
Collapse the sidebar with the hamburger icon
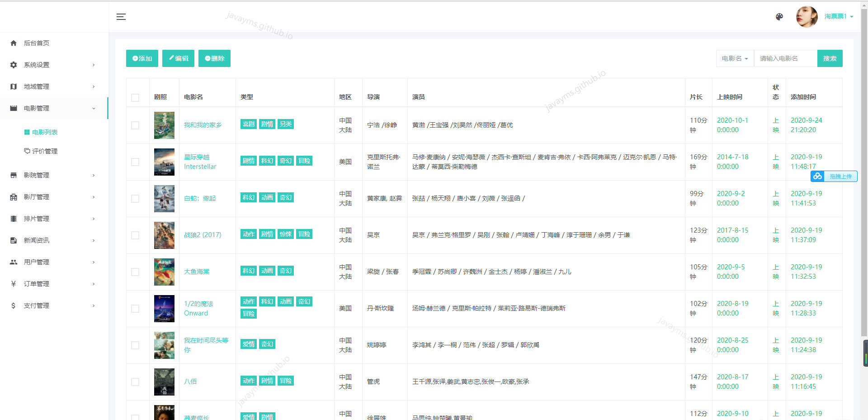click(121, 17)
